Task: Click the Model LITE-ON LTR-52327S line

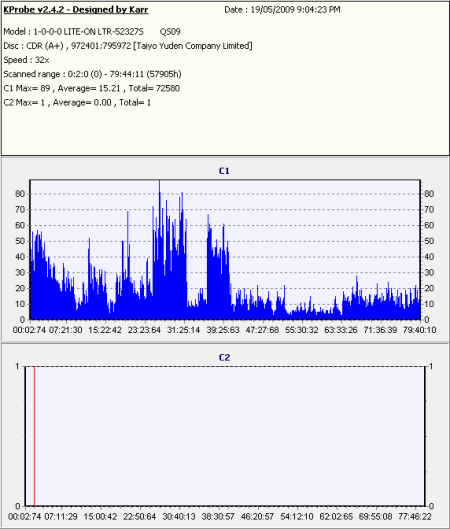Action: pyautogui.click(x=92, y=32)
